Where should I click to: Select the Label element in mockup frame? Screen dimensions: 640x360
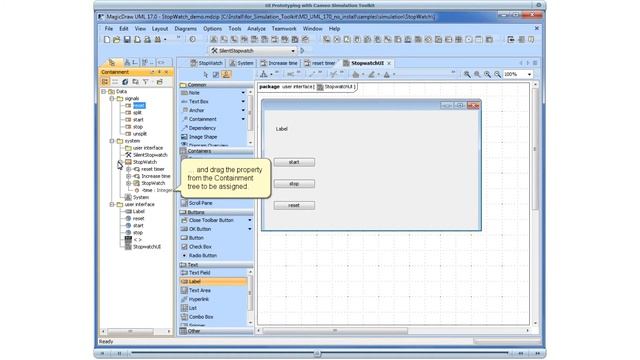point(282,129)
